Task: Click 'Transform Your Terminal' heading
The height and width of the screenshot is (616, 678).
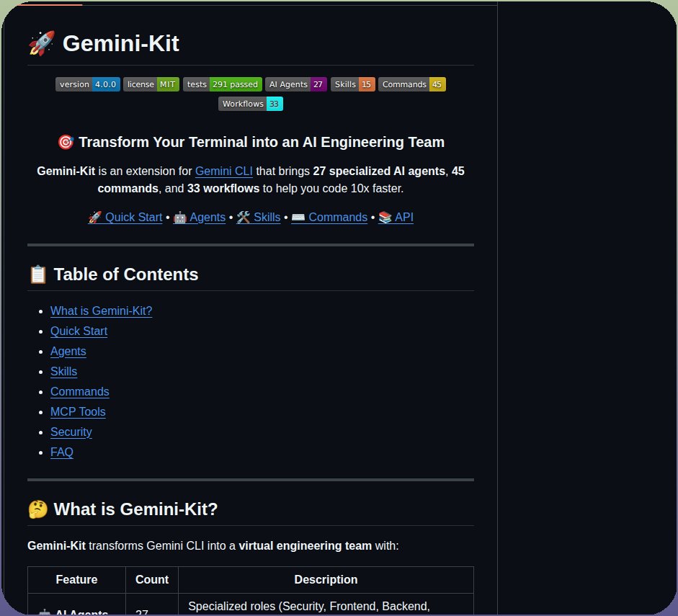Action: click(x=251, y=142)
